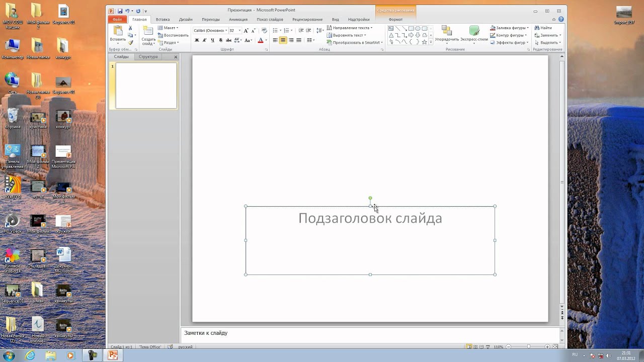Image resolution: width=644 pixels, height=362 pixels.
Task: Click the Arrange (Упорядочить) button
Action: click(x=447, y=34)
